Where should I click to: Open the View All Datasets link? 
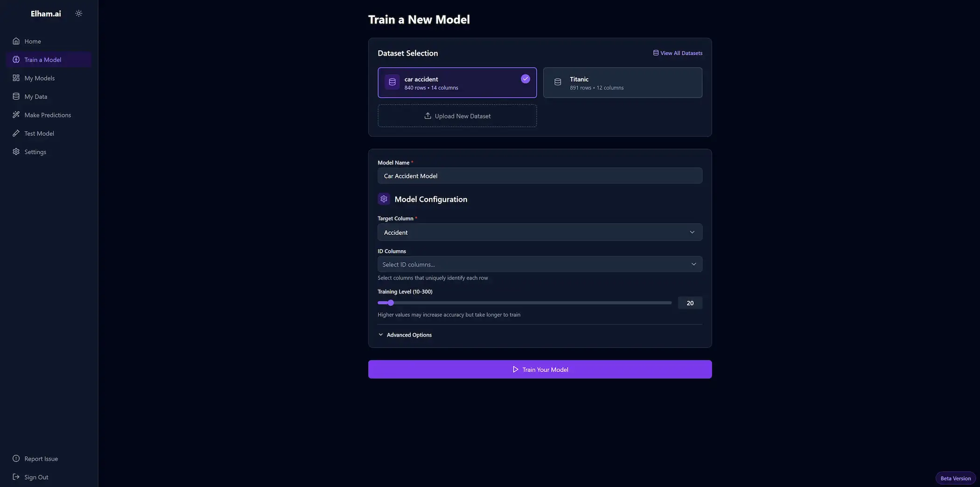[678, 53]
